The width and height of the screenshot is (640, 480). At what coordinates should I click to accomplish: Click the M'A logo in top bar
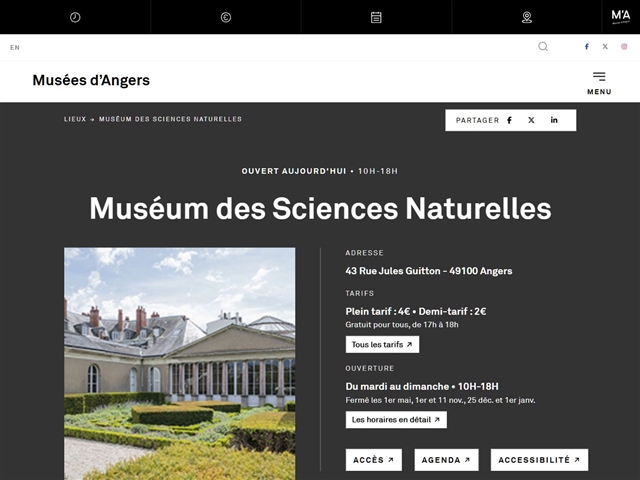(x=620, y=17)
